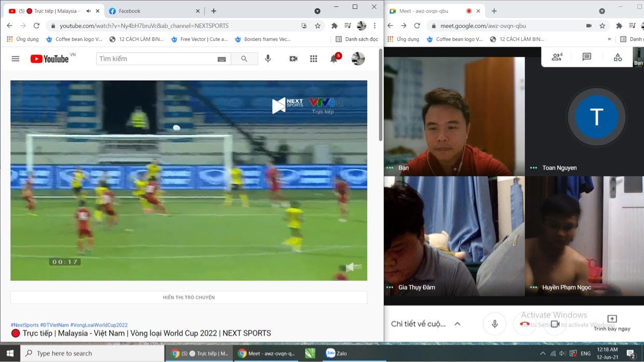The image size is (644, 362).
Task: Click the football video player
Action: [189, 180]
